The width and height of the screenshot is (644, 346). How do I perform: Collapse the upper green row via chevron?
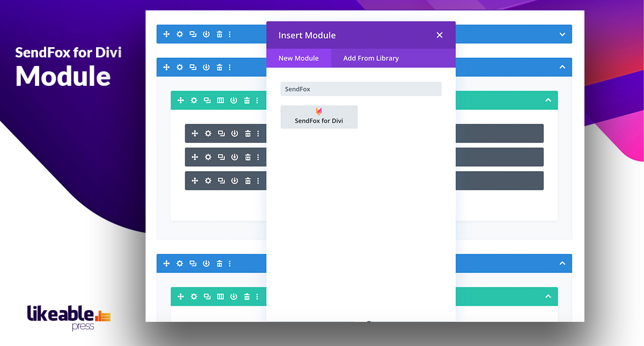548,100
